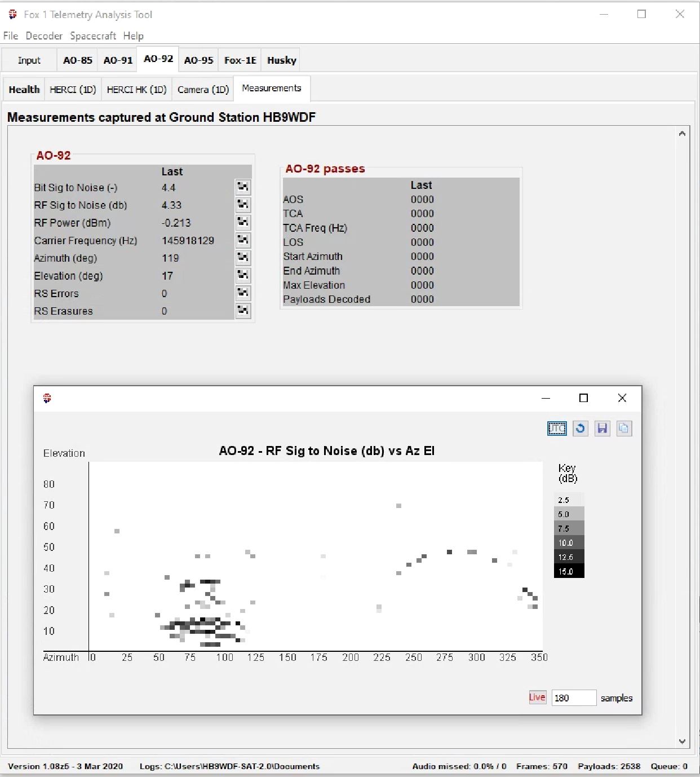Click the Bit Sig to Noise value 4.4
This screenshot has height=777, width=700.
pos(169,188)
